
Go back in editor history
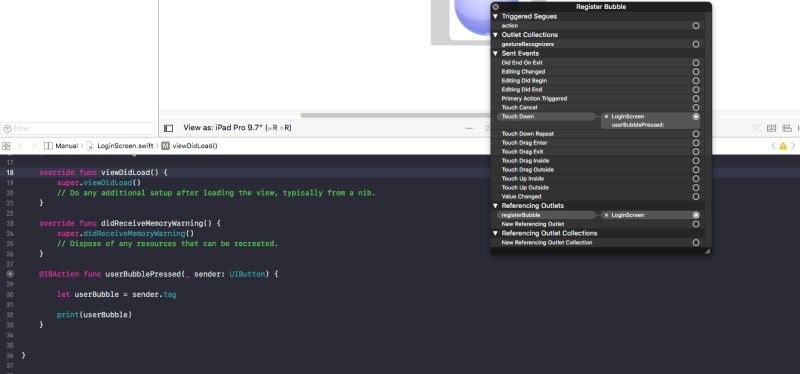pyautogui.click(x=21, y=146)
